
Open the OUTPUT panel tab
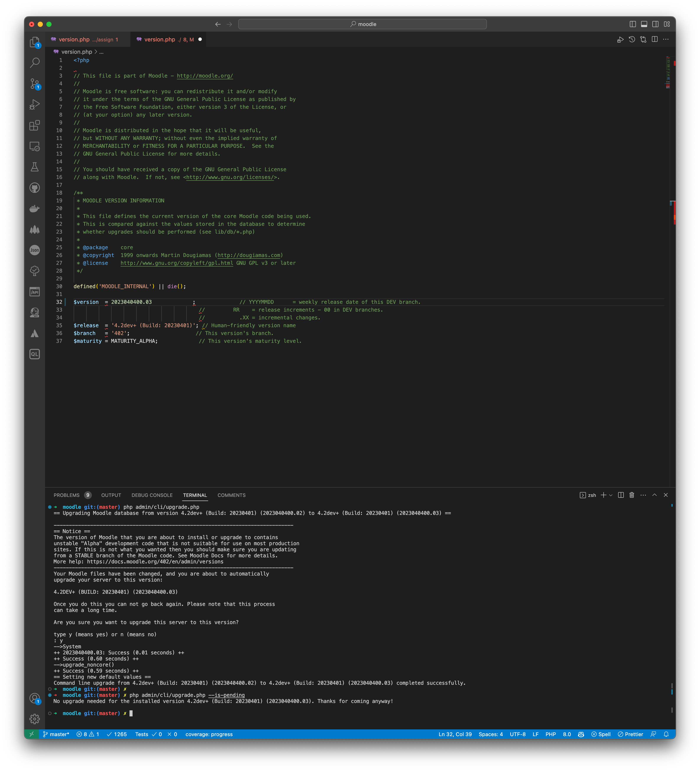tap(111, 495)
